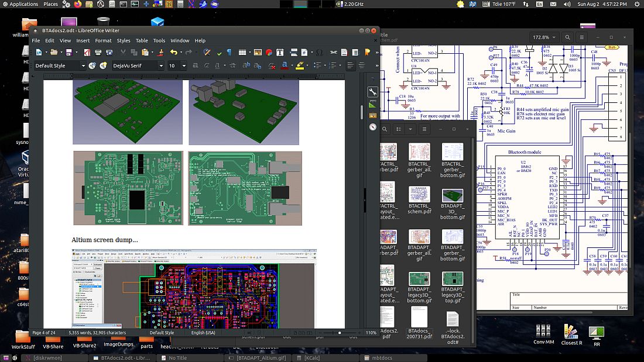Open Applications menu in top panel
This screenshot has height=362, width=644.
(x=20, y=4)
